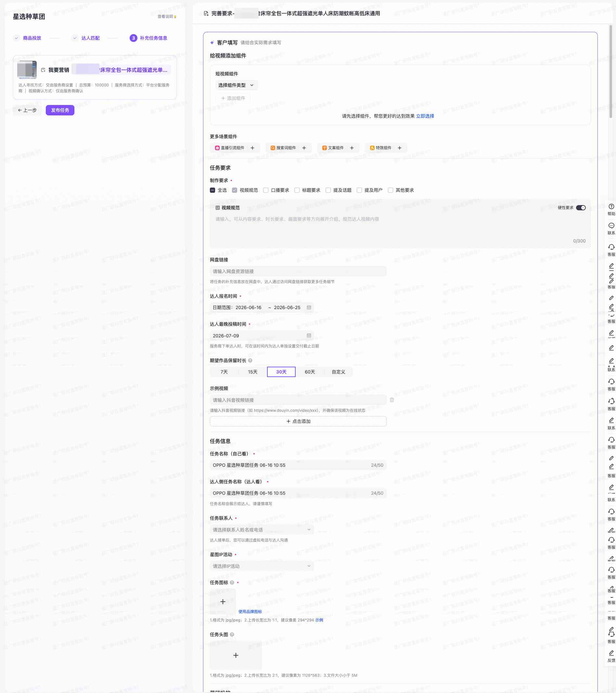The width and height of the screenshot is (616, 693).
Task: Click the 使用品牌图标 link
Action: pos(250,612)
